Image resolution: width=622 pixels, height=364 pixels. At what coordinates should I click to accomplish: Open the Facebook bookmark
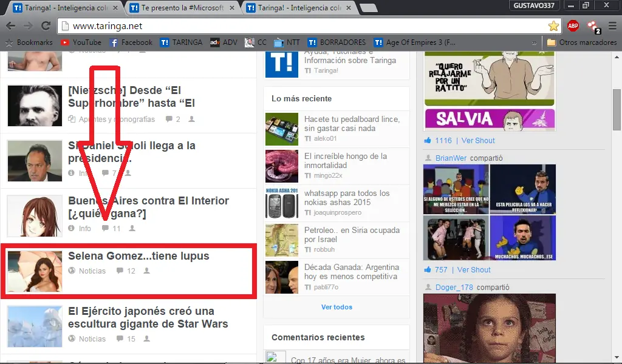click(x=131, y=42)
